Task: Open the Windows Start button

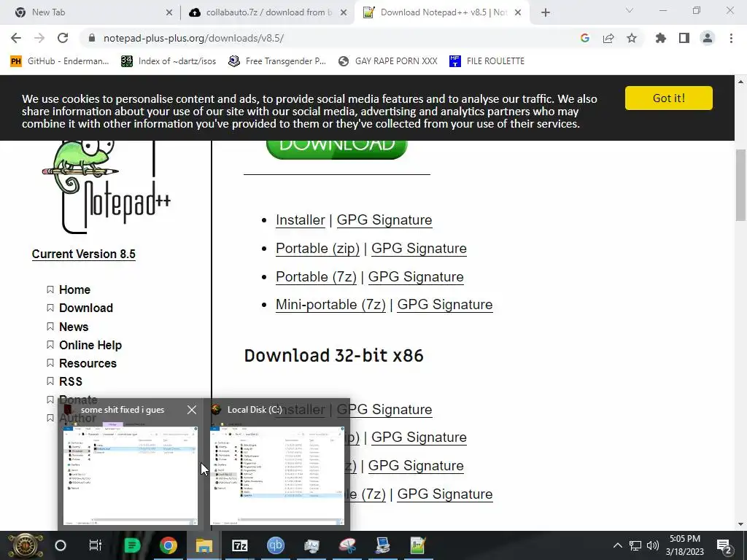Action: (26, 545)
